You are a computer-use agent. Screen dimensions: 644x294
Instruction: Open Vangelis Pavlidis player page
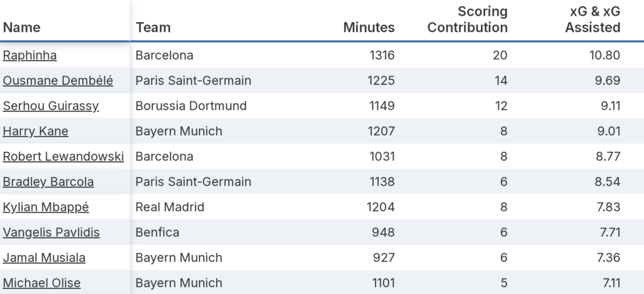coord(51,232)
